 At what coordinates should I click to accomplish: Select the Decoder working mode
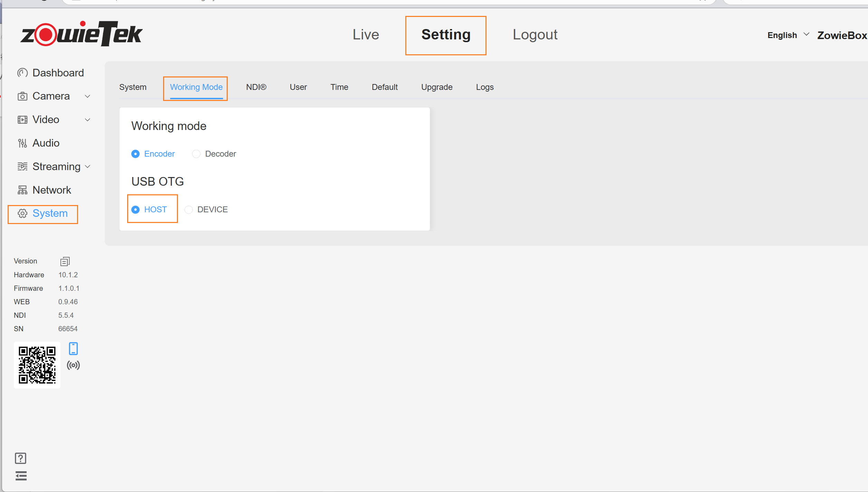[196, 154]
